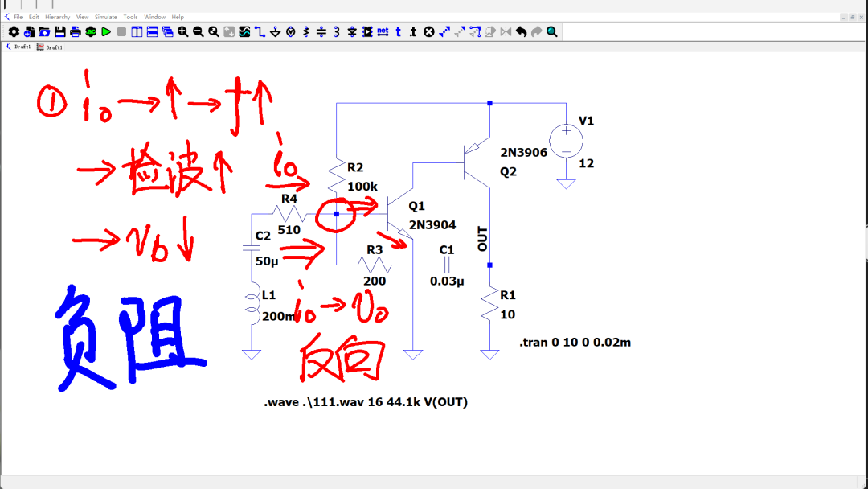Select the draw wire tool

tap(260, 32)
